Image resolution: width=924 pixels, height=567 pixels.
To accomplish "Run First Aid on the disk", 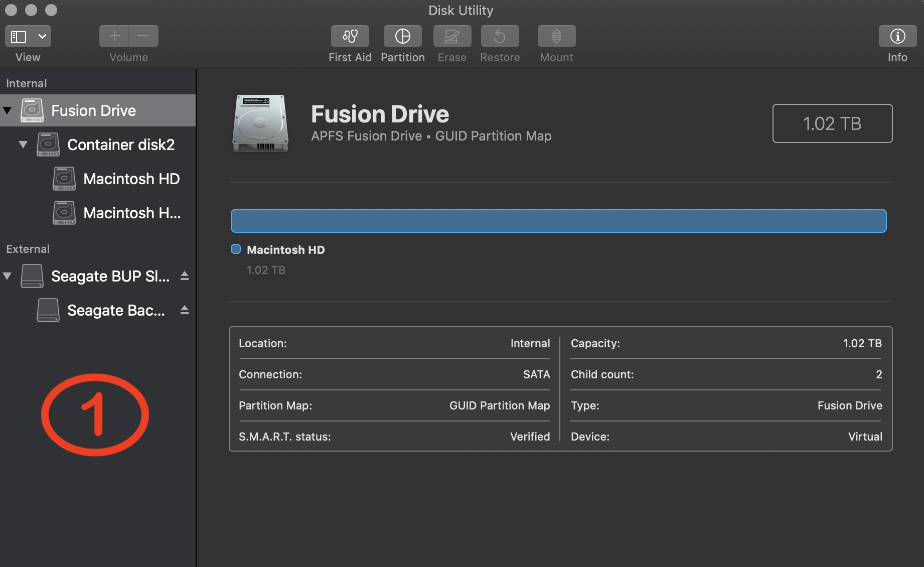I will coord(350,36).
